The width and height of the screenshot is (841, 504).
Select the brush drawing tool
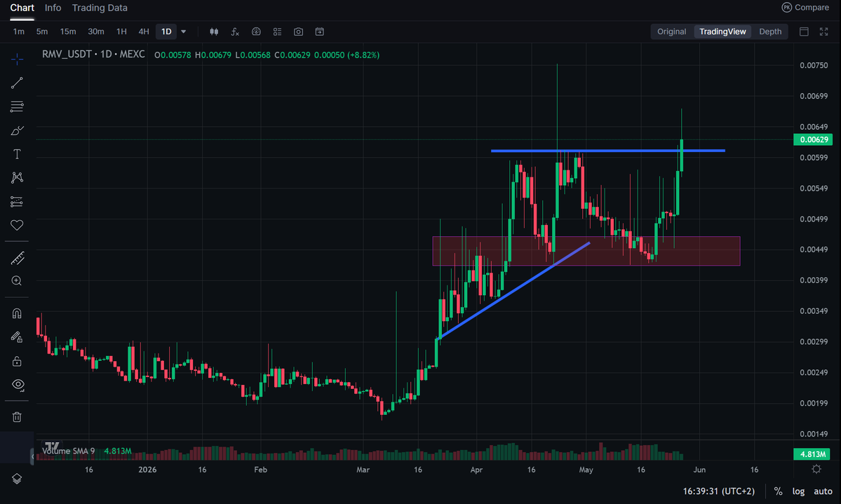17,130
